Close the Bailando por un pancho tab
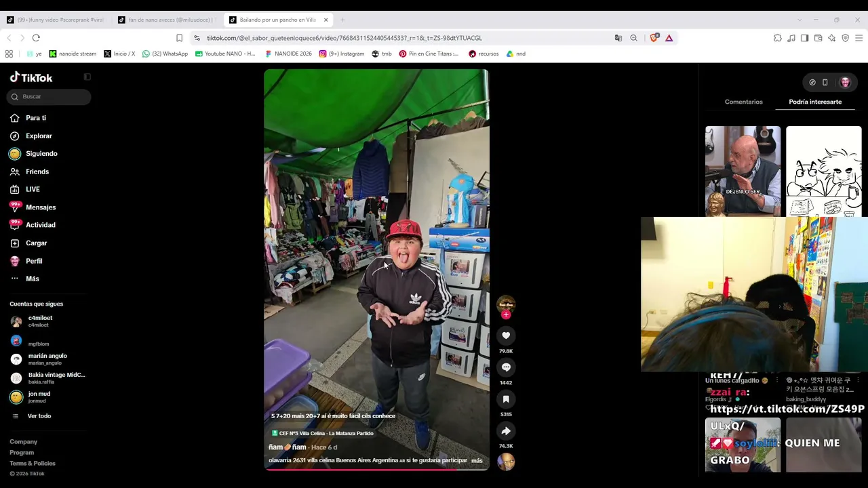 tap(325, 20)
